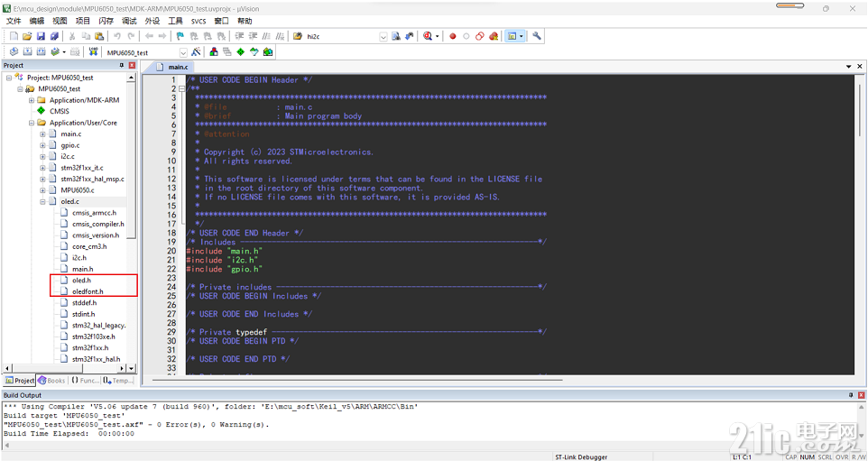This screenshot has height=461, width=868.
Task: Click the Save All icon
Action: pos(54,36)
